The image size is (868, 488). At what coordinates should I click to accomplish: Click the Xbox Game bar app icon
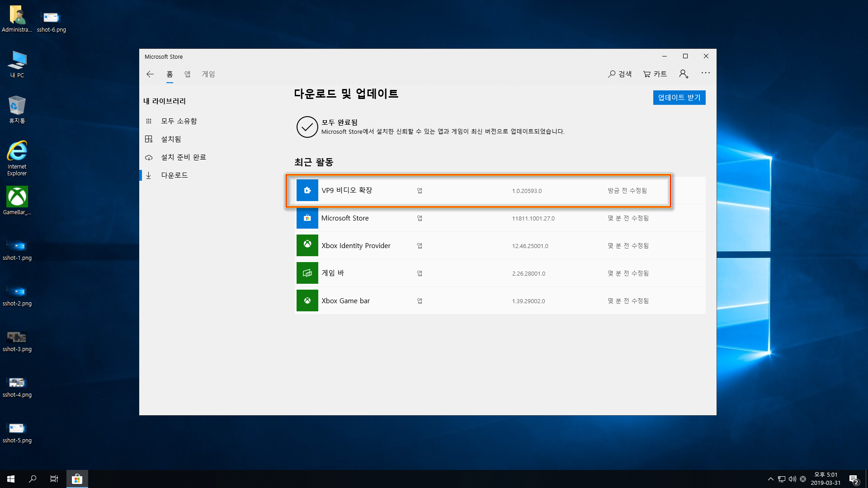[x=307, y=300]
